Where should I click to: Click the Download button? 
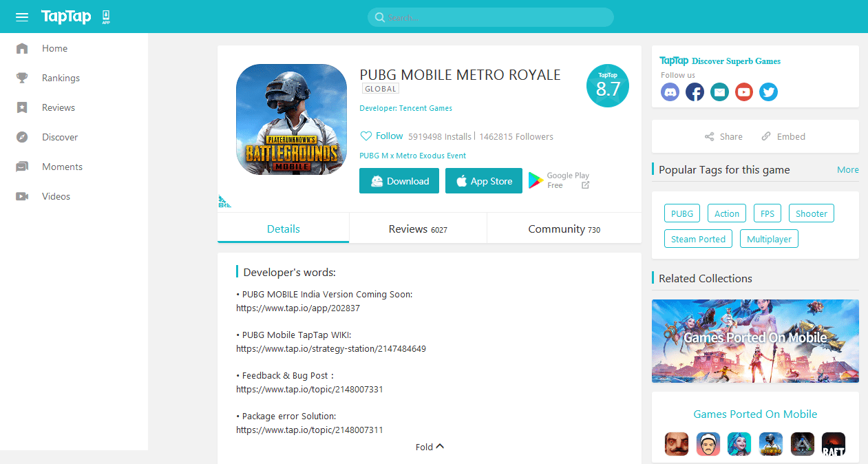pos(399,181)
